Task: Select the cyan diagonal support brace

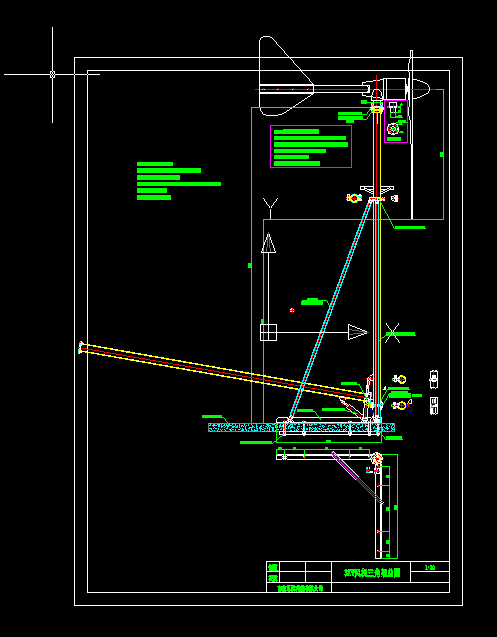Action: pos(331,310)
